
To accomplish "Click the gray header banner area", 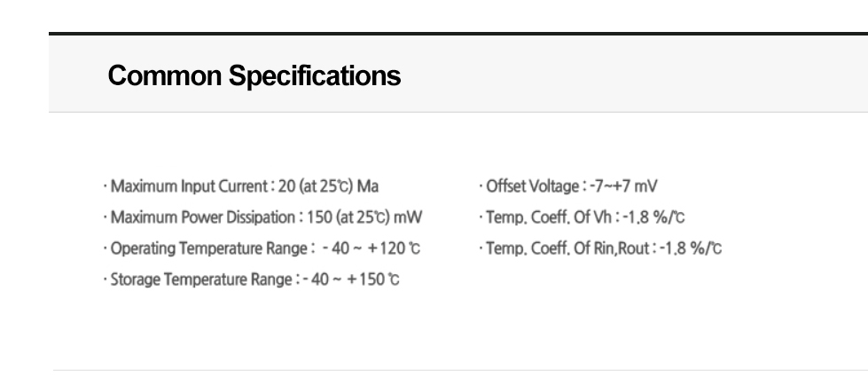I will (458, 74).
